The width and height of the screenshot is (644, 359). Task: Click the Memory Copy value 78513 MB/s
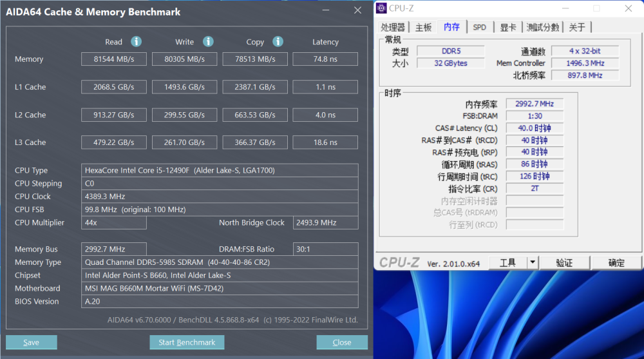255,59
